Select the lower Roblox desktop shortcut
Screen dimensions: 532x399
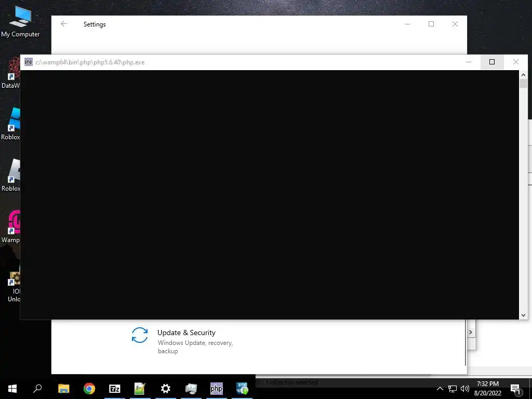pyautogui.click(x=10, y=176)
